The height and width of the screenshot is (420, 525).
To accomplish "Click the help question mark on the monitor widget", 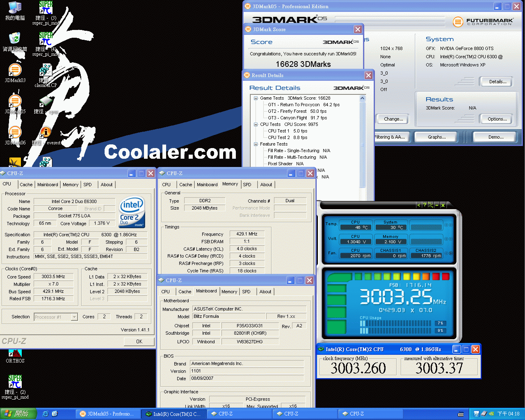I will click(x=425, y=205).
